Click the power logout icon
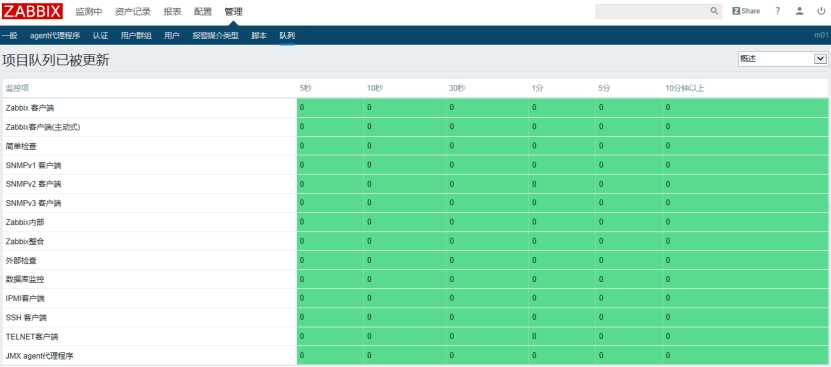Screen dimensions: 831x367 pyautogui.click(x=821, y=11)
